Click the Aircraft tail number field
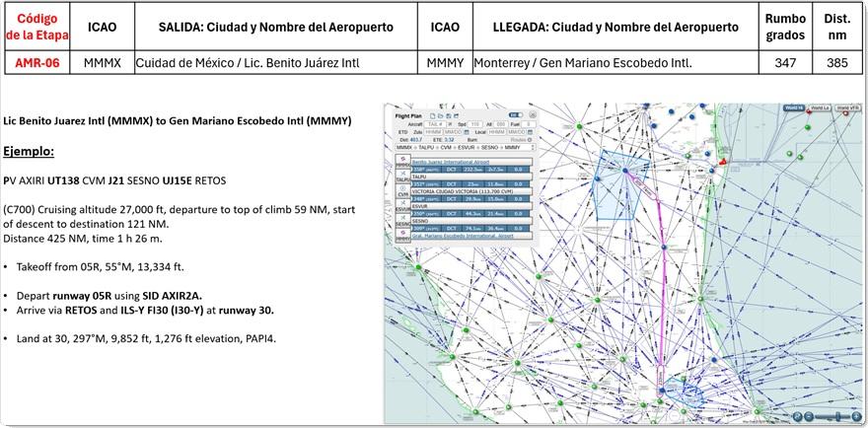 [x=435, y=124]
